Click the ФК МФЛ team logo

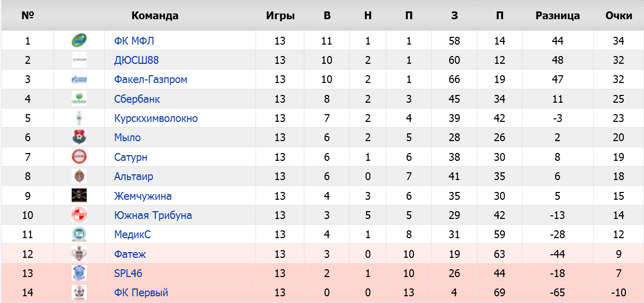[79, 40]
